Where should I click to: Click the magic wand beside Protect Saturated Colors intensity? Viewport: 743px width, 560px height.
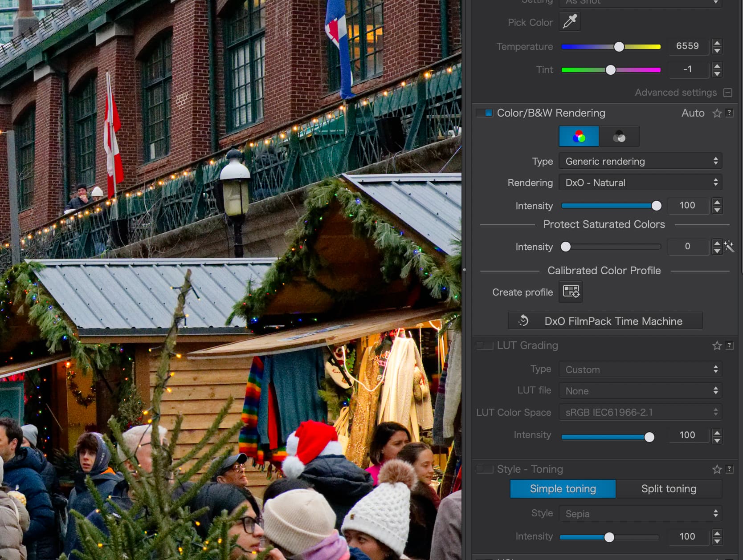click(x=730, y=247)
